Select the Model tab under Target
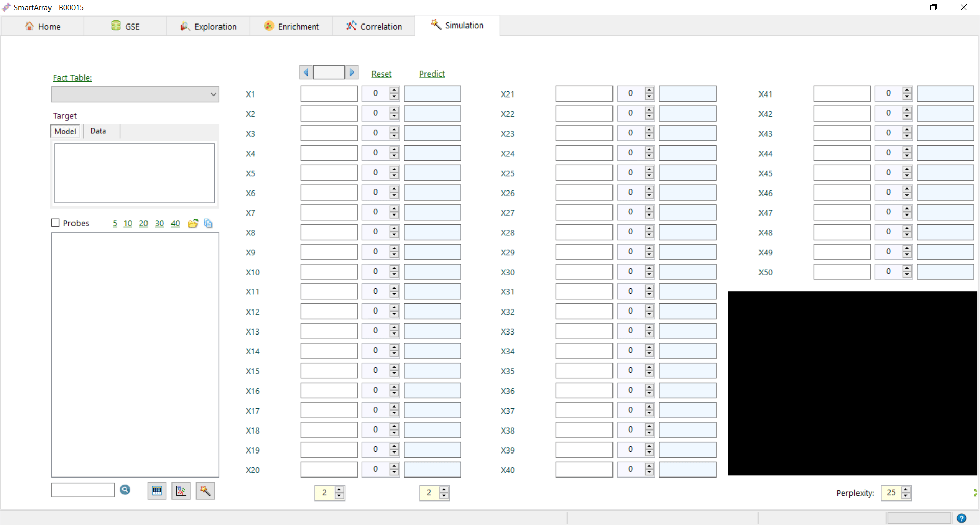This screenshot has height=525, width=980. tap(65, 131)
